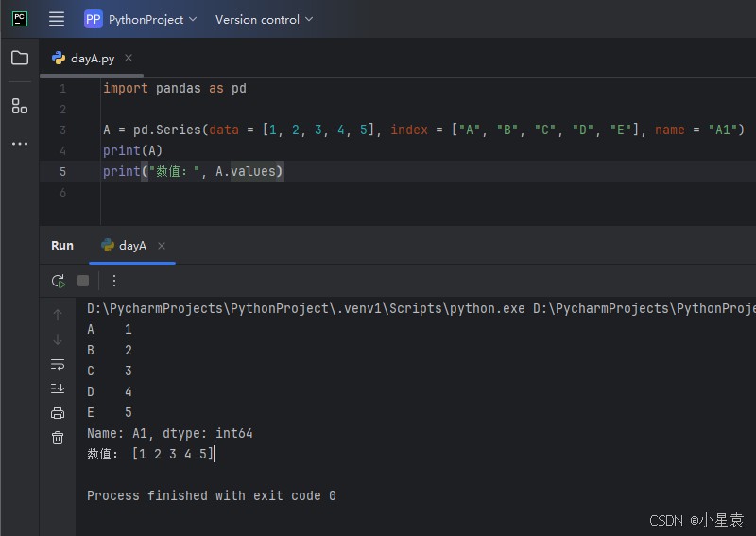Open the main hamburger menu

[57, 19]
